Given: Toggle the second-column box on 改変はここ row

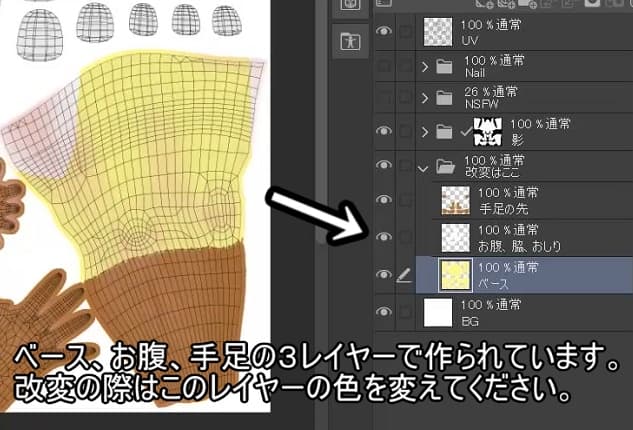Looking at the screenshot, I should click(x=405, y=165).
